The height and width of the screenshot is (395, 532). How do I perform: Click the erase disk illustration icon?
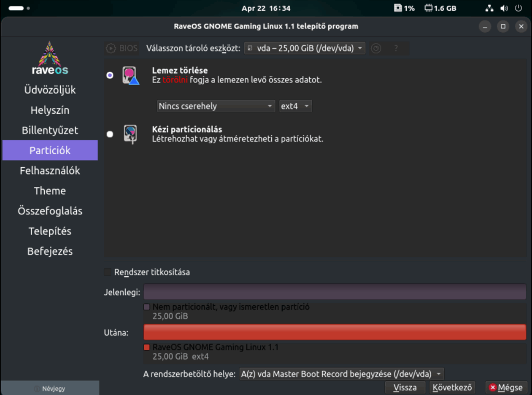click(130, 75)
